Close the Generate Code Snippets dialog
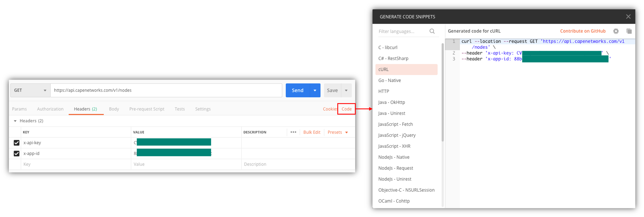 click(x=628, y=17)
